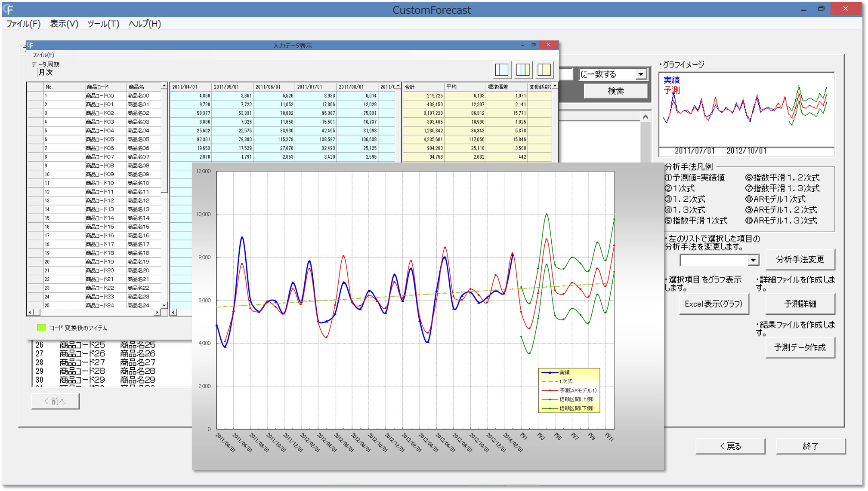Click left arrow of product list horizontal scrollbar
Image resolution: width=868 pixels, height=491 pixels.
coord(30,312)
